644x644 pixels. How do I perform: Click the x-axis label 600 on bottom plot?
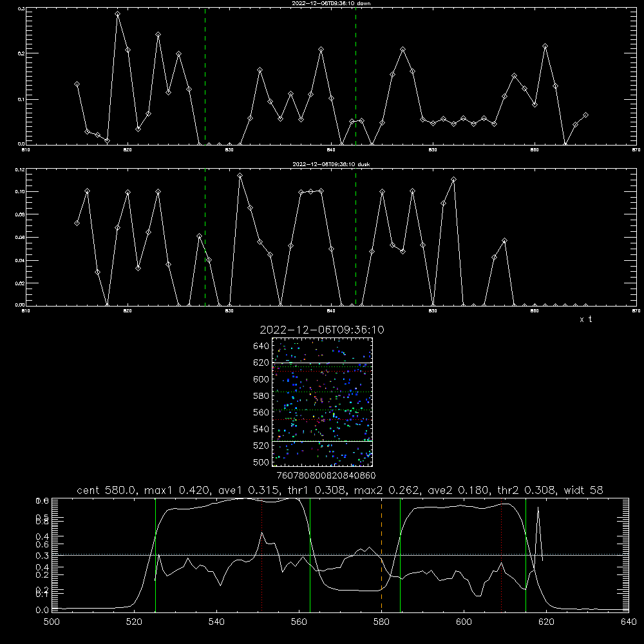(x=464, y=622)
